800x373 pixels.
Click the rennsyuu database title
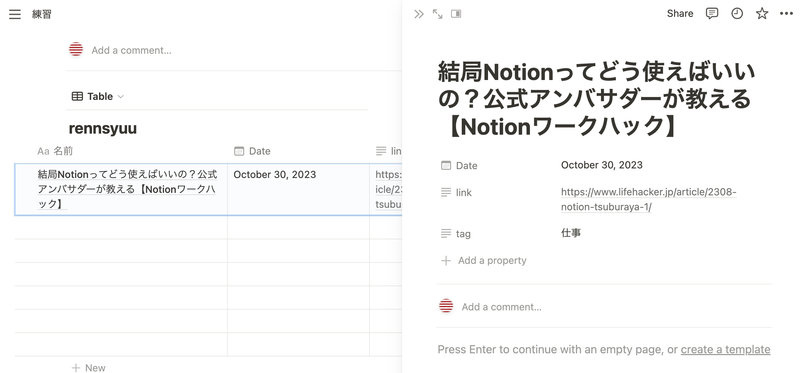coord(103,129)
